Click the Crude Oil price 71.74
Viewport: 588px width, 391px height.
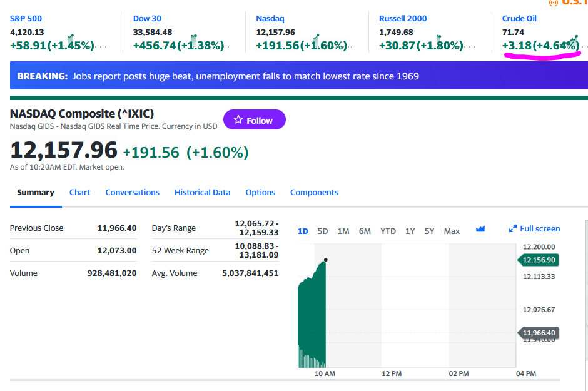pyautogui.click(x=513, y=33)
